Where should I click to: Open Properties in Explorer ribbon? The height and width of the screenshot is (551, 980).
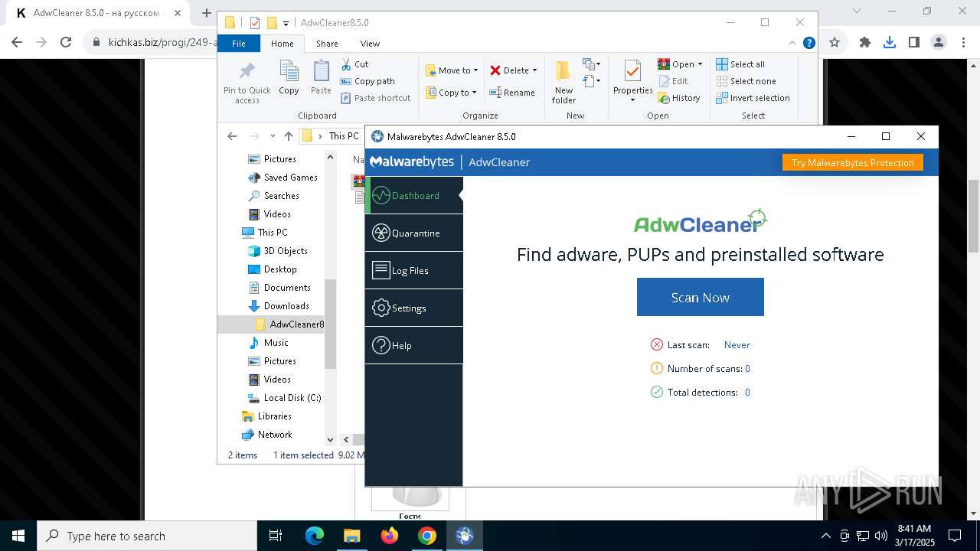632,81
